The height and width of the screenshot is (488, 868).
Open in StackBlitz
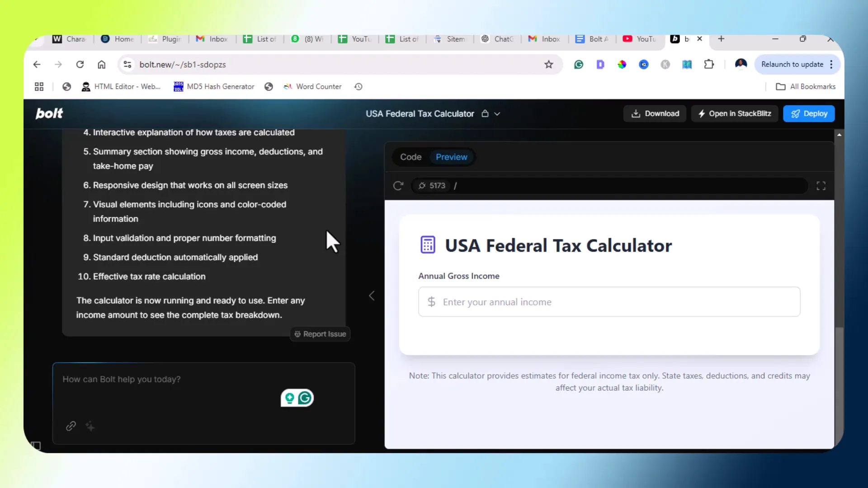(x=734, y=113)
